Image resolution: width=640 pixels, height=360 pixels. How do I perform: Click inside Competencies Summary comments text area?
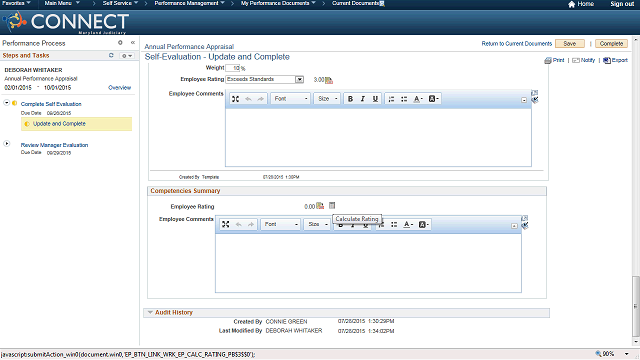[368, 263]
